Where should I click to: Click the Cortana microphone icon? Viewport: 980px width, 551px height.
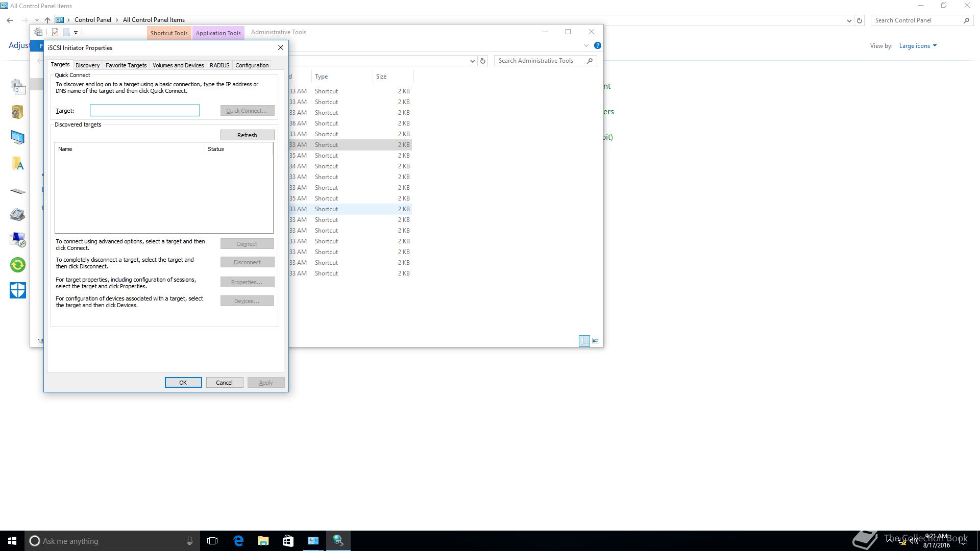[x=189, y=541]
